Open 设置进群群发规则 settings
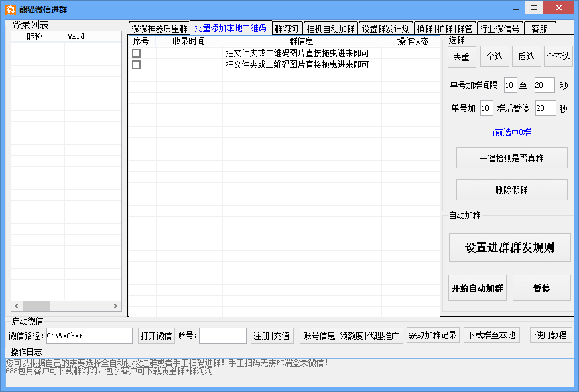The image size is (579, 392). click(510, 247)
